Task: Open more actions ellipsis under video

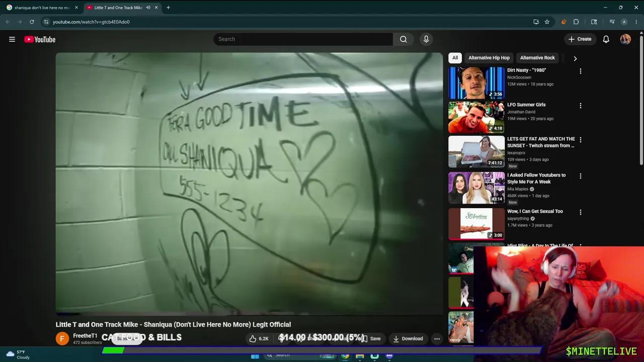Action: [x=437, y=339]
